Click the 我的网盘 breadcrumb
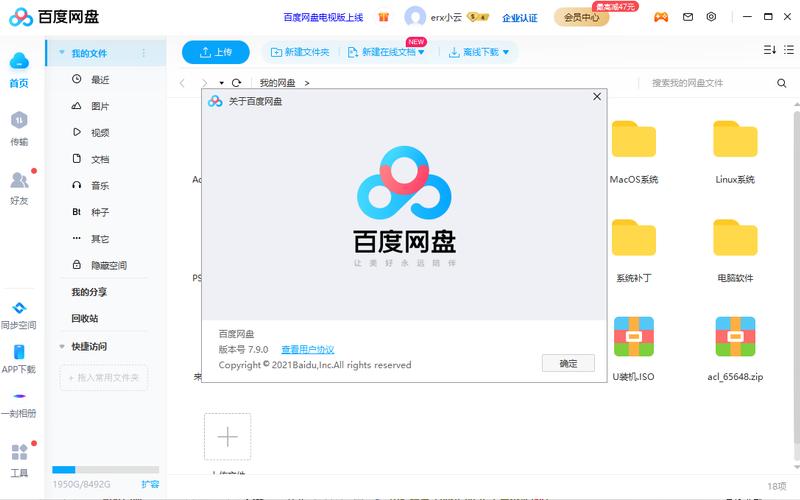The width and height of the screenshot is (800, 500). pos(278,83)
